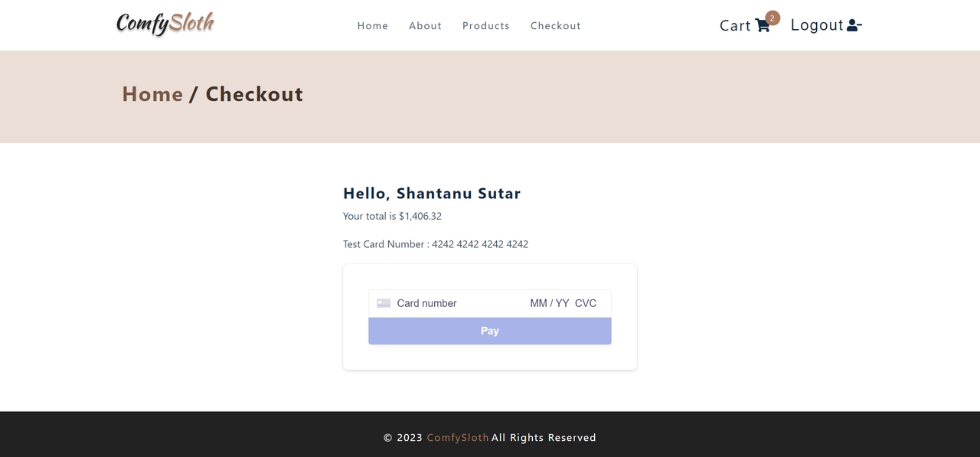Click the ComfySloth logo
Viewport: 980px width, 457px height.
click(165, 24)
